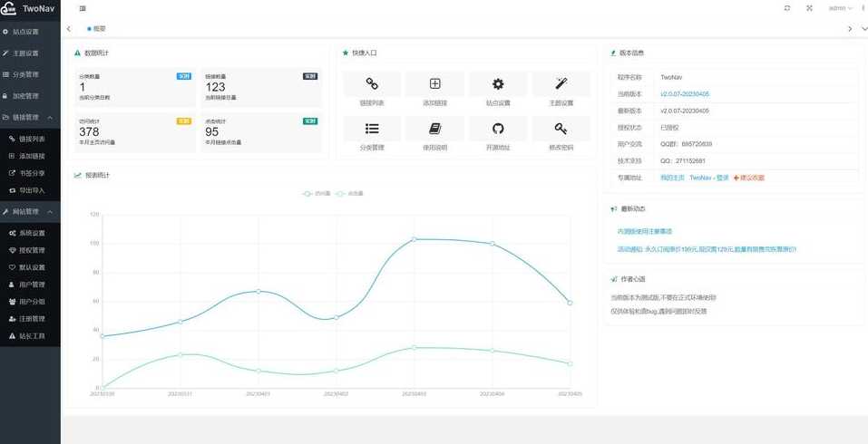The width and height of the screenshot is (868, 444).
Task: Click the TwoNav cloud logo
Action: pyautogui.click(x=8, y=9)
